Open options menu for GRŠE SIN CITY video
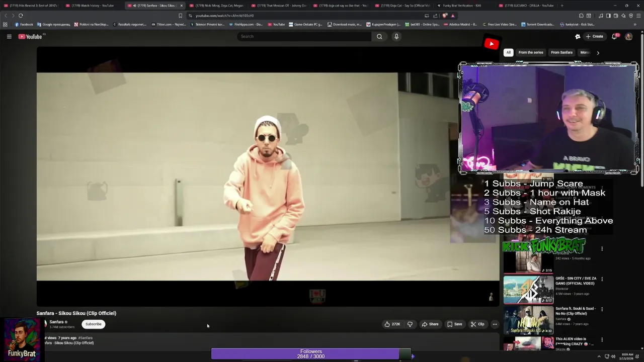The height and width of the screenshot is (362, 644). tap(602, 279)
